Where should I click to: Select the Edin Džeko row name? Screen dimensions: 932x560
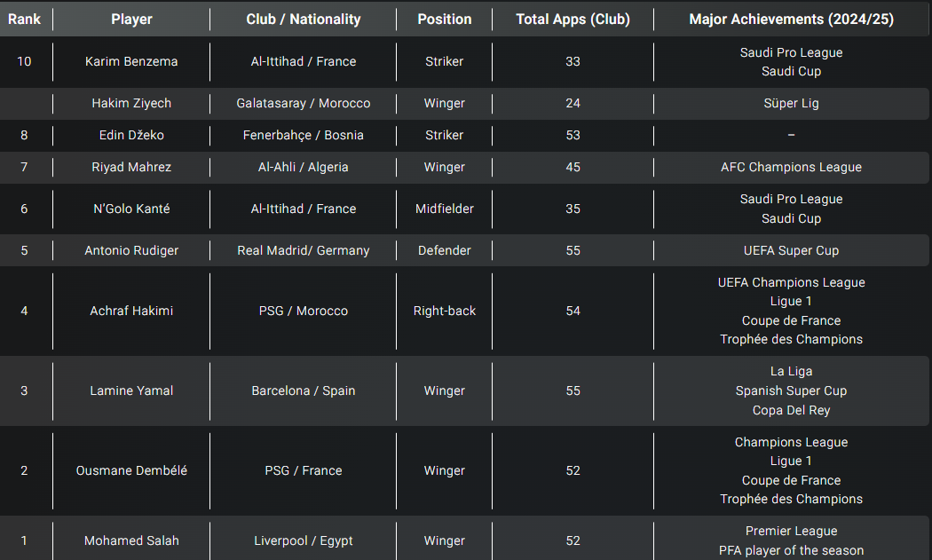[131, 135]
